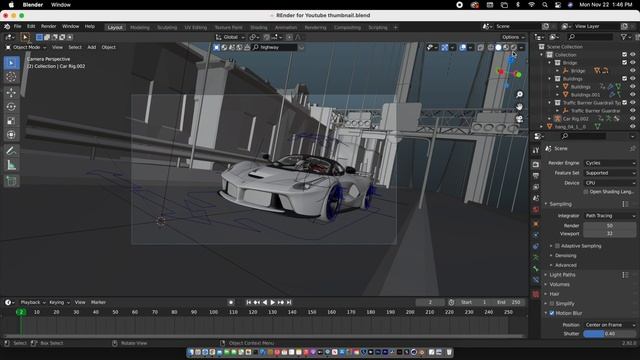The height and width of the screenshot is (360, 640).
Task: Select the Rotate tool
Action: click(11, 107)
